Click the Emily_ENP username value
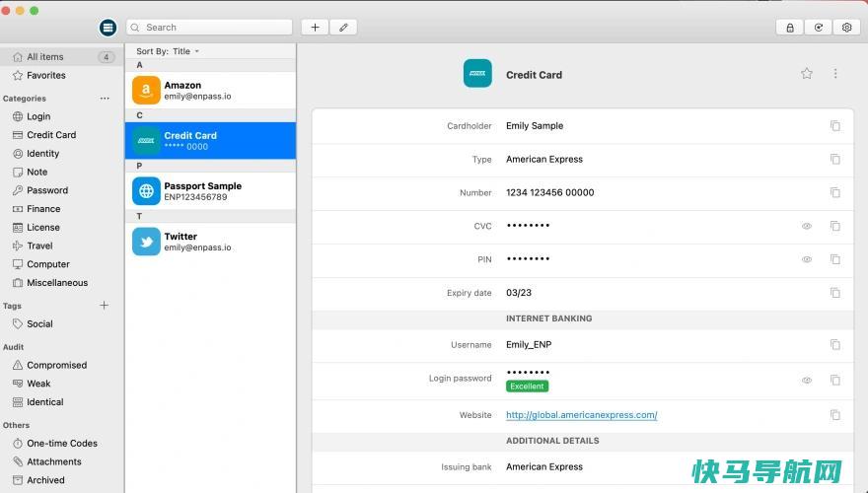Image resolution: width=868 pixels, height=493 pixels. pyautogui.click(x=529, y=345)
